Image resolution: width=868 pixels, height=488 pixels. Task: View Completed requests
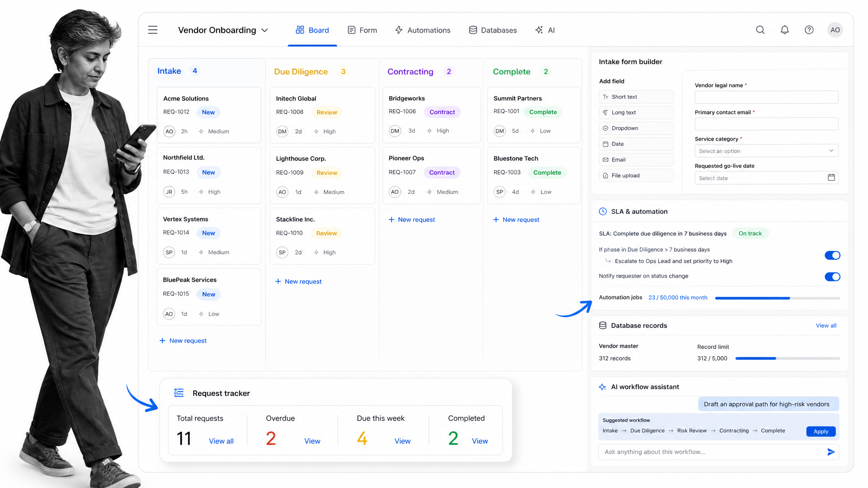coord(480,441)
